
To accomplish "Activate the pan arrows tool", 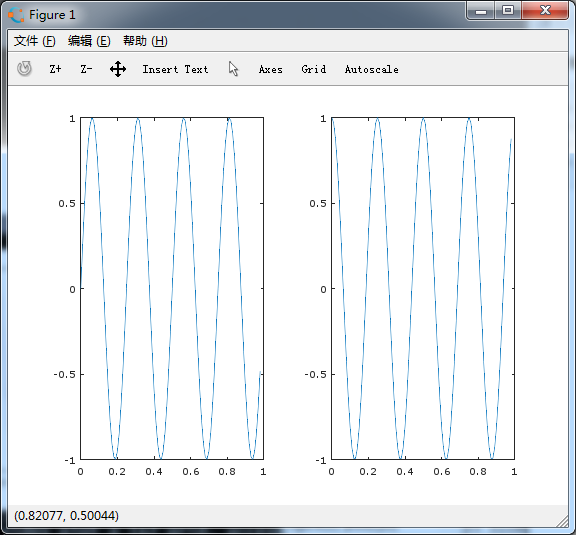I will 118,69.
